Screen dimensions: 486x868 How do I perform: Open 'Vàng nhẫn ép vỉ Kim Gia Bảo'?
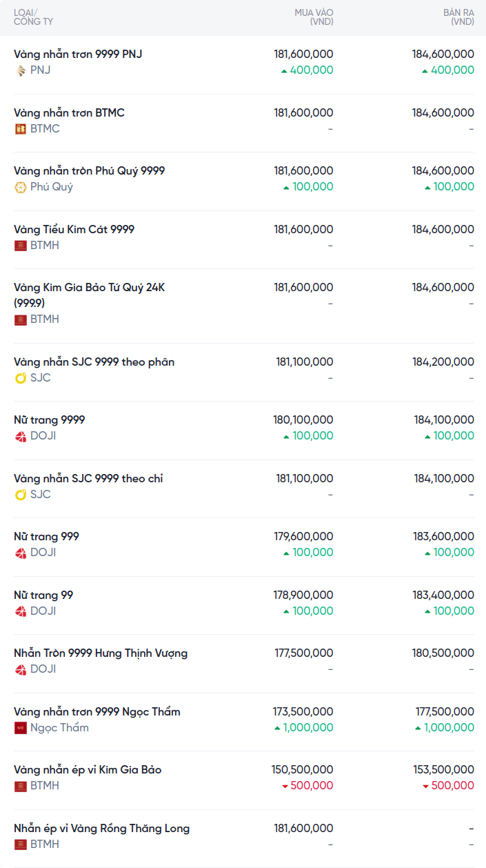coord(88,770)
